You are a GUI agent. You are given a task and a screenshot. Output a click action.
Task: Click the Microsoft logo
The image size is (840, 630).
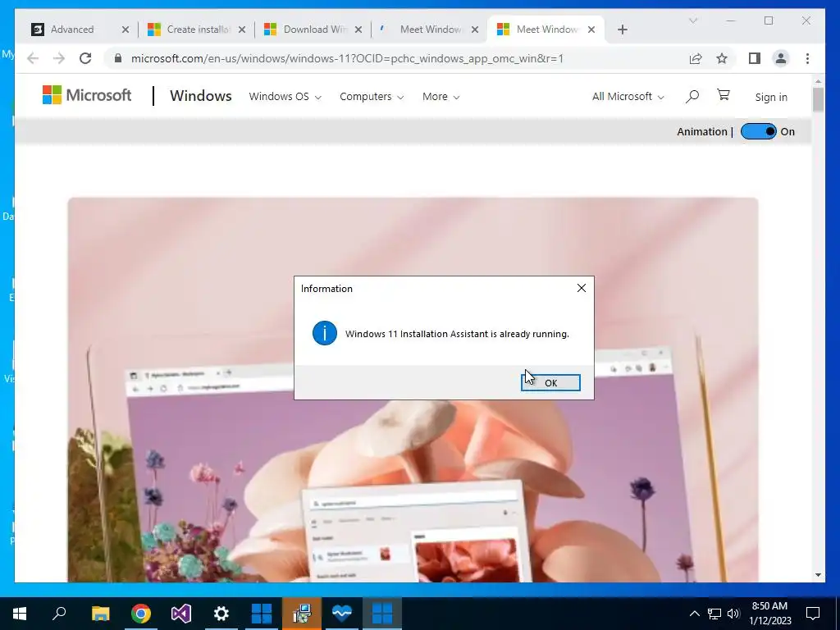[x=87, y=95]
